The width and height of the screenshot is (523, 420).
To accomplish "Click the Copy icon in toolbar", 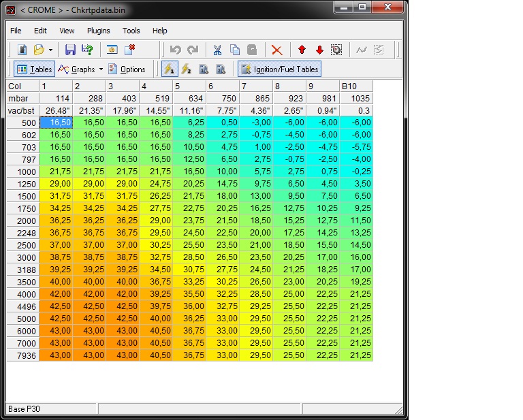I will click(x=235, y=50).
